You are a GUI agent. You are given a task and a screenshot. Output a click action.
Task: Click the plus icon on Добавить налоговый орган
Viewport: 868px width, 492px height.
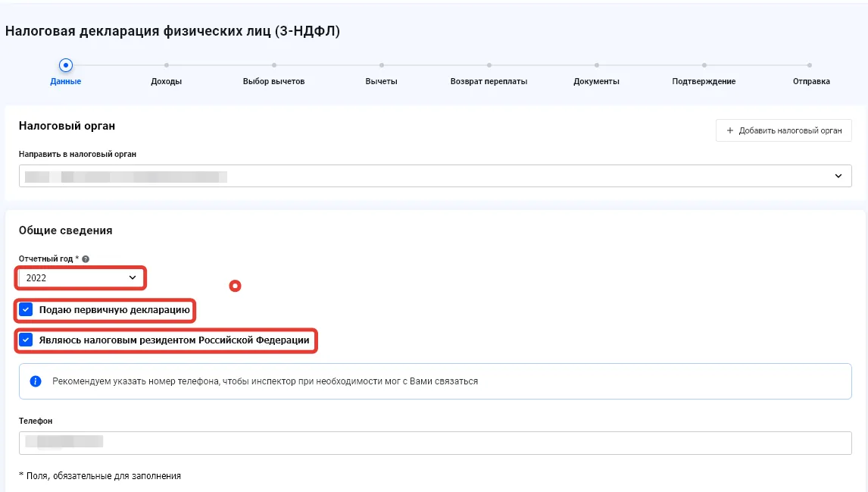[x=729, y=130]
